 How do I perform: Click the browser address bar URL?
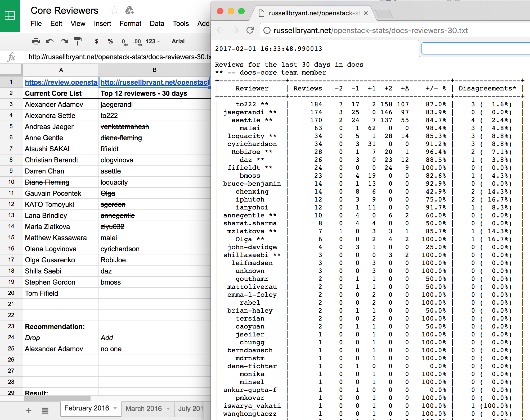coord(370,31)
